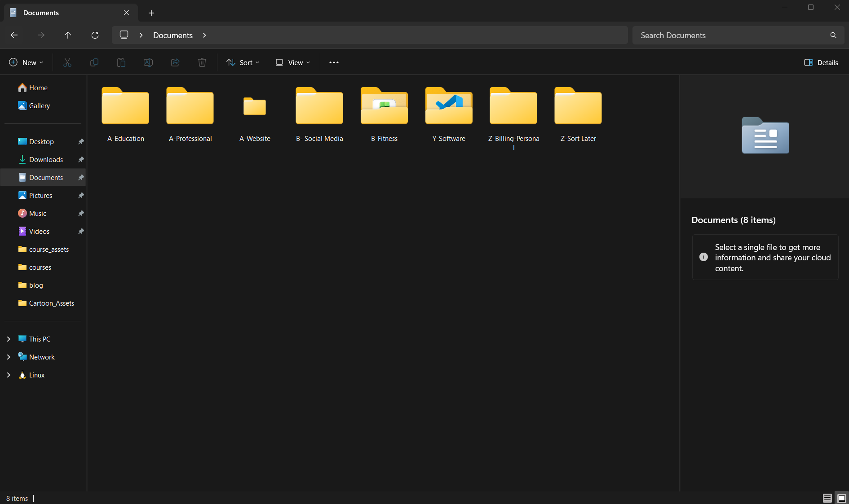Select Linux in the sidebar
This screenshot has width=849, height=504.
[x=43, y=375]
